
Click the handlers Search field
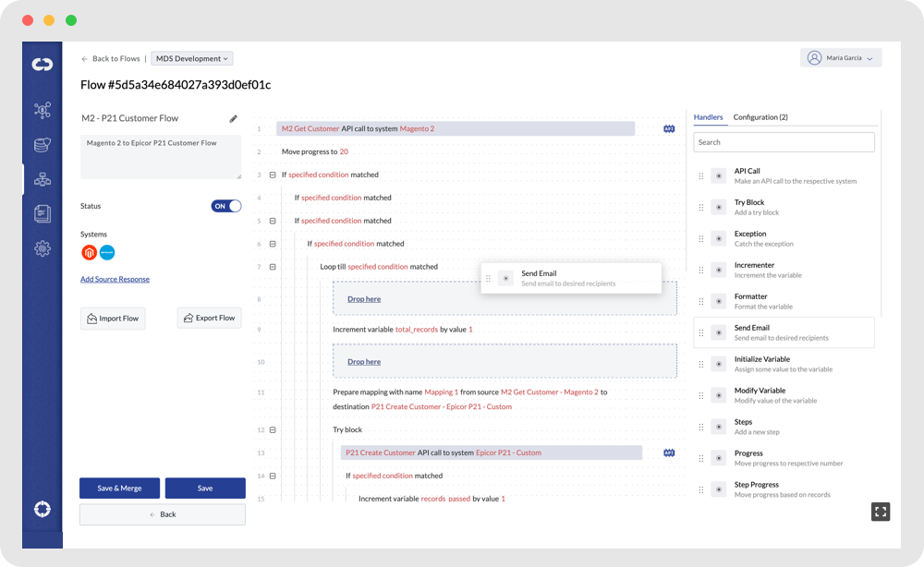tap(784, 142)
